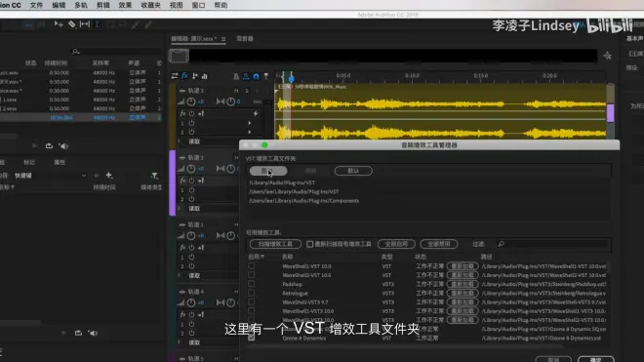The height and width of the screenshot is (362, 644).
Task: Adjust track 3 volume knob
Action: 191,235
